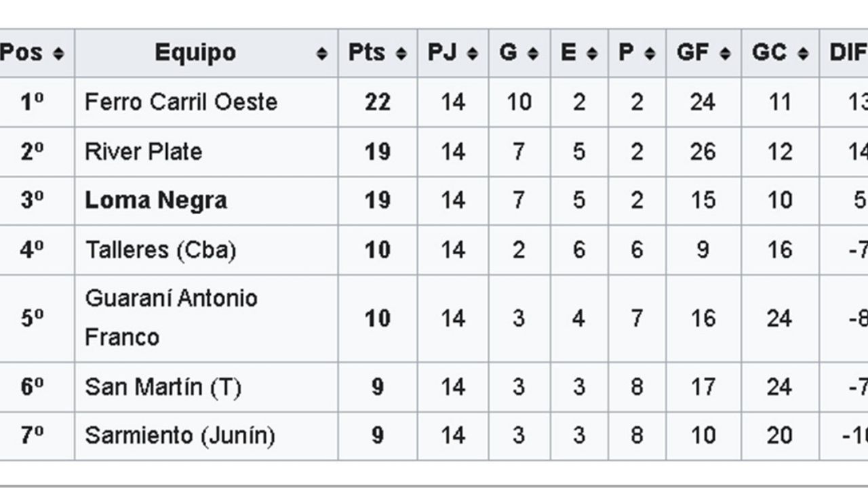This screenshot has width=868, height=488.
Task: Click the bold Loma Negra entry
Action: (x=156, y=201)
